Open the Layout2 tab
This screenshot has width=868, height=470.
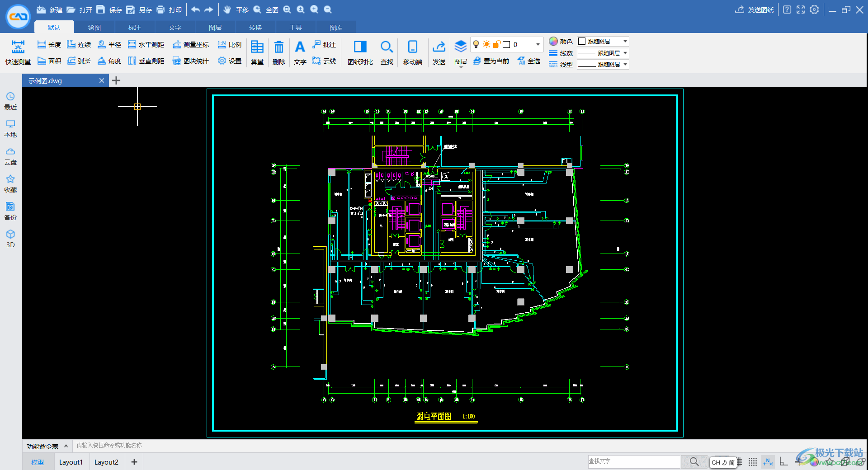106,462
